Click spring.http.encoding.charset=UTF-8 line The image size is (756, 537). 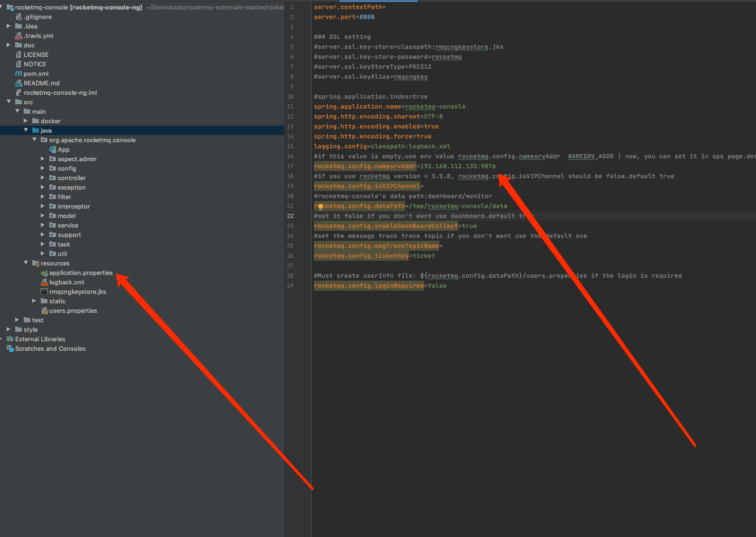click(x=378, y=117)
